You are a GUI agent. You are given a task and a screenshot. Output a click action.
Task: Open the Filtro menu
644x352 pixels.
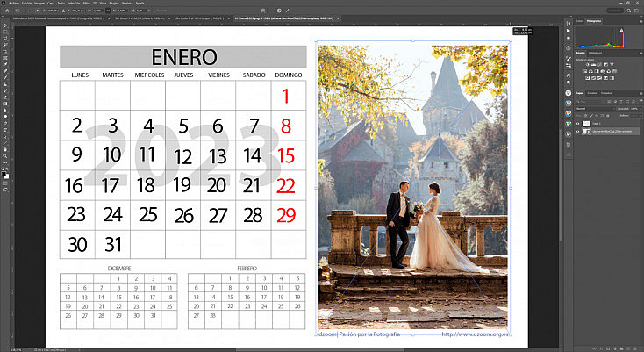pyautogui.click(x=86, y=4)
